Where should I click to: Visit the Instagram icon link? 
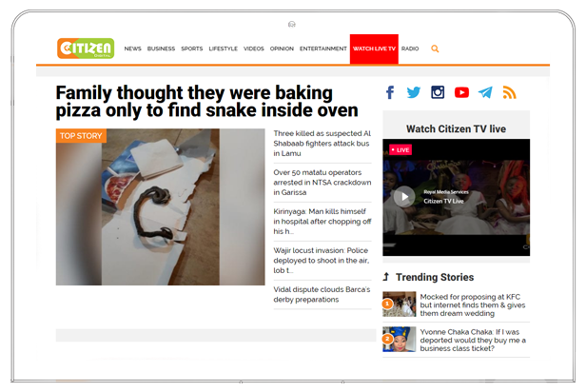click(438, 92)
